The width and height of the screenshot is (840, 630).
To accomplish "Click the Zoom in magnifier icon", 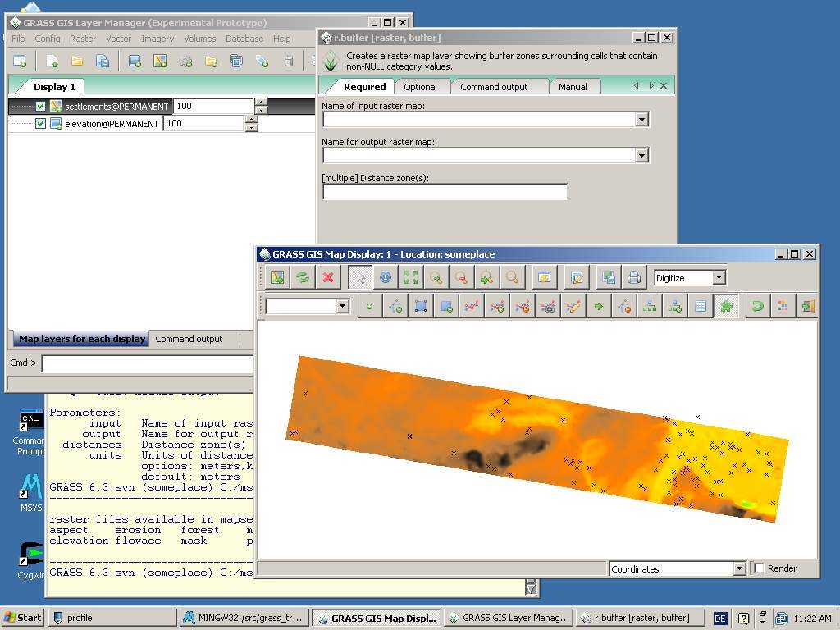I will click(436, 277).
